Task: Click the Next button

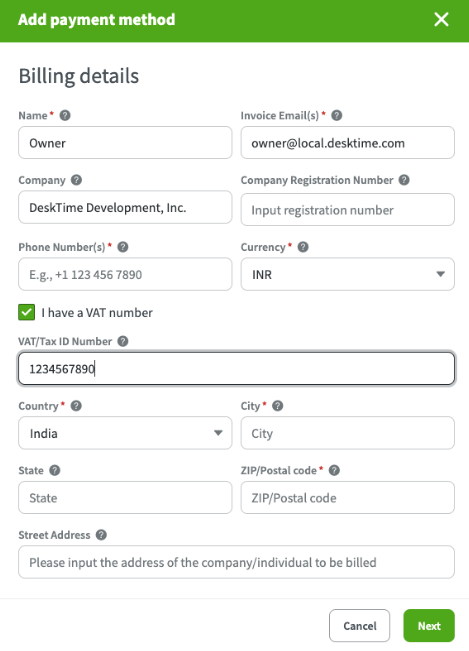Action: [x=429, y=626]
